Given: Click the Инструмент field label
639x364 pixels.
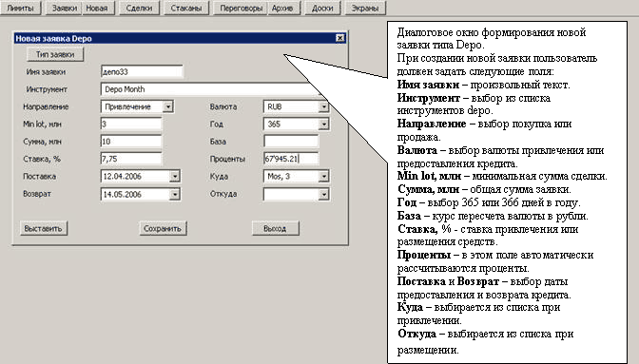Looking at the screenshot, I should pyautogui.click(x=47, y=89).
